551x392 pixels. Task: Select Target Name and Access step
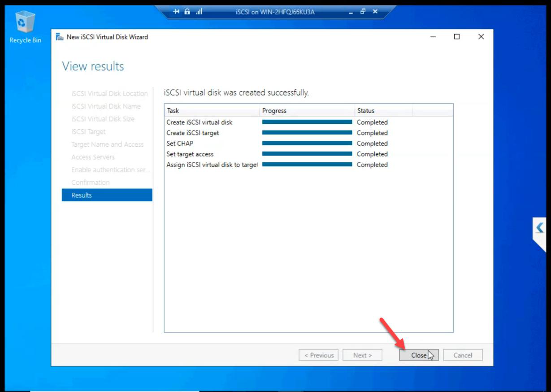pos(107,144)
